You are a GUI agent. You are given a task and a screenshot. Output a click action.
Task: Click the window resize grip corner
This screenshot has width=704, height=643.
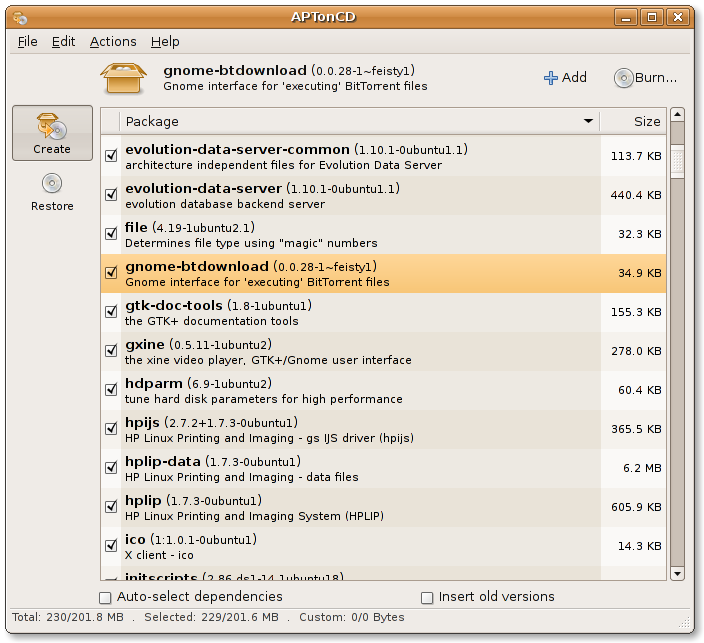click(x=684, y=622)
